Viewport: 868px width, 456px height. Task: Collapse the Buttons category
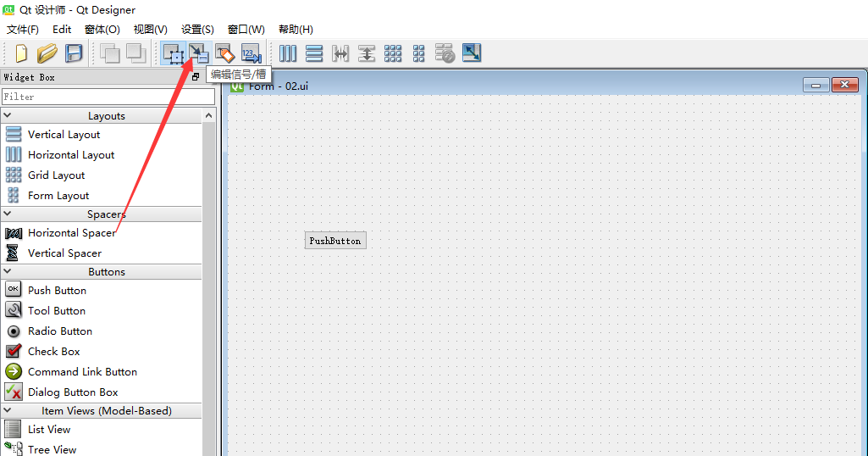tap(8, 271)
